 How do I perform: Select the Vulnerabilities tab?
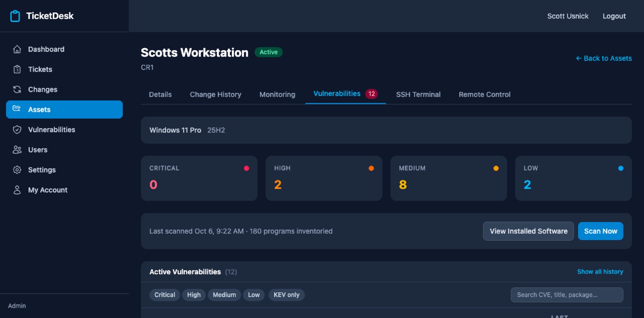(345, 94)
